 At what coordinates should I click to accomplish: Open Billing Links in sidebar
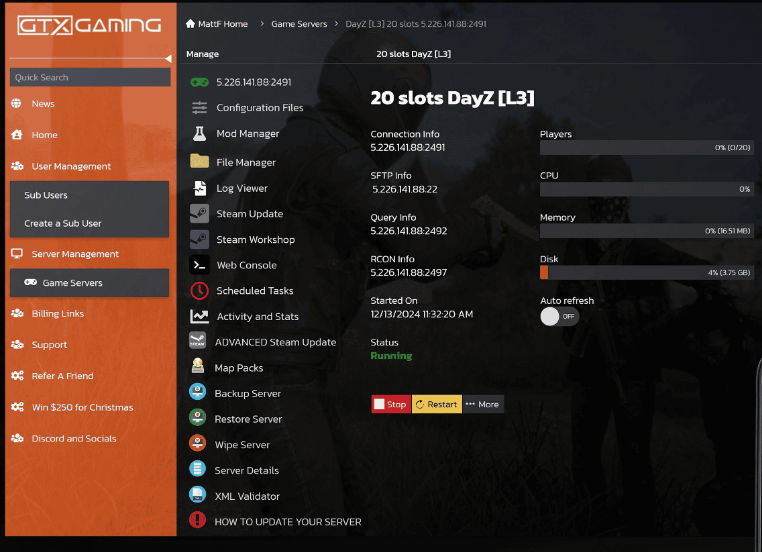point(57,313)
